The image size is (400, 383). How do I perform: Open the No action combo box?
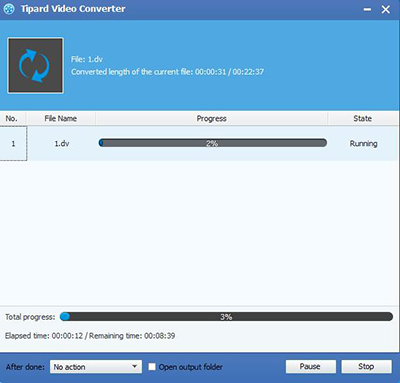(x=96, y=367)
